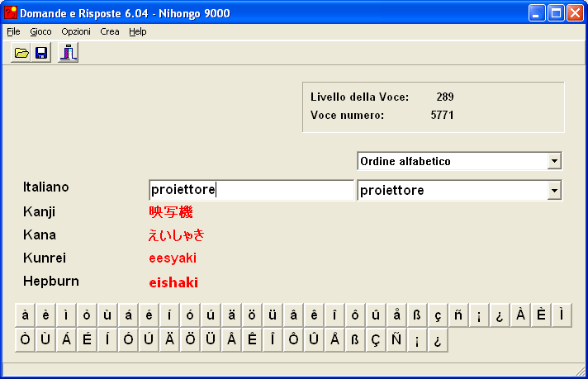Image resolution: width=588 pixels, height=379 pixels.
Task: Click the red Kana text えいしゃき
Action: (176, 235)
